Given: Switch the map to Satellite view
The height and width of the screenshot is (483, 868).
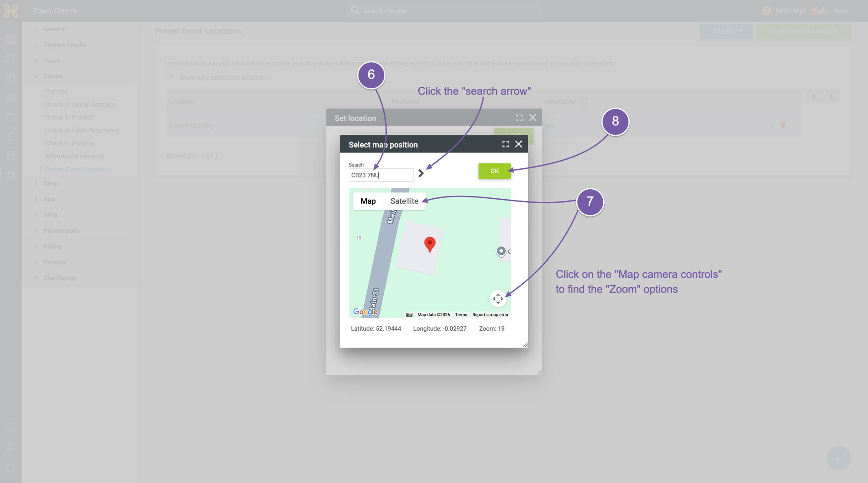Looking at the screenshot, I should coord(404,201).
